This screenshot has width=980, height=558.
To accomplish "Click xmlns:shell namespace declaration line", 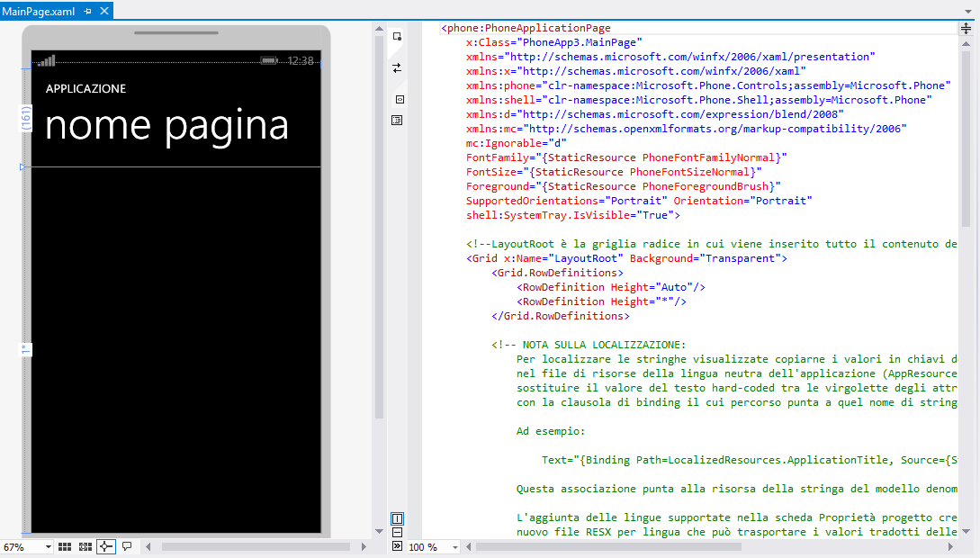I will click(x=698, y=100).
